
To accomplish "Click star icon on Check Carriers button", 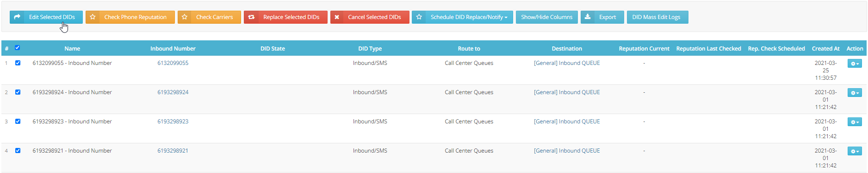I will click(x=185, y=17).
